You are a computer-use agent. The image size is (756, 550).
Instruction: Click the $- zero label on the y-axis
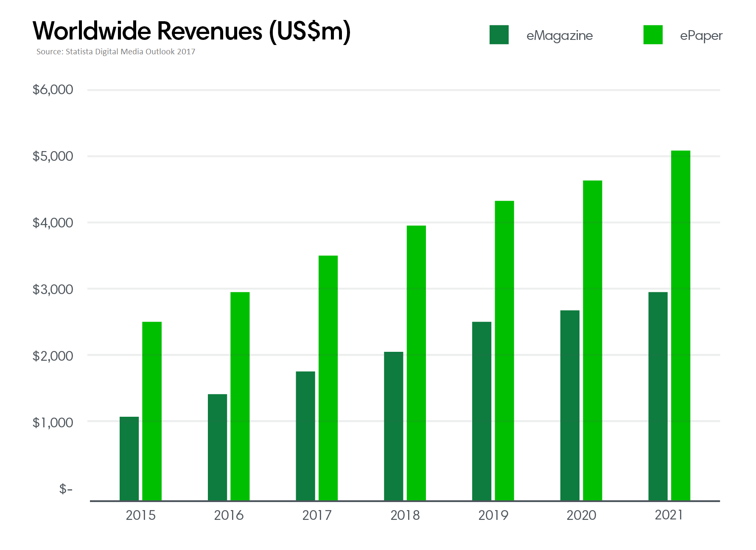pyautogui.click(x=65, y=489)
